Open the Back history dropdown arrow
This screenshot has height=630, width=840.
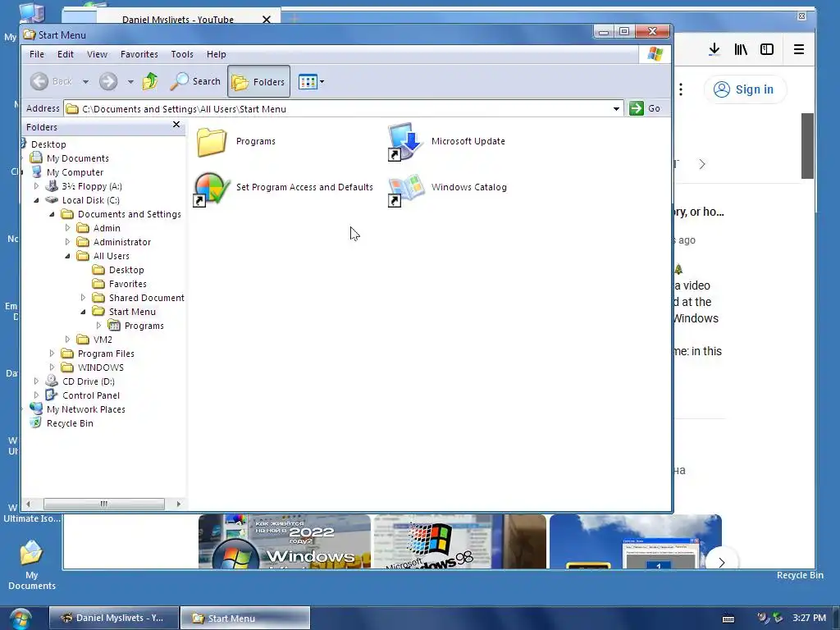pyautogui.click(x=85, y=82)
